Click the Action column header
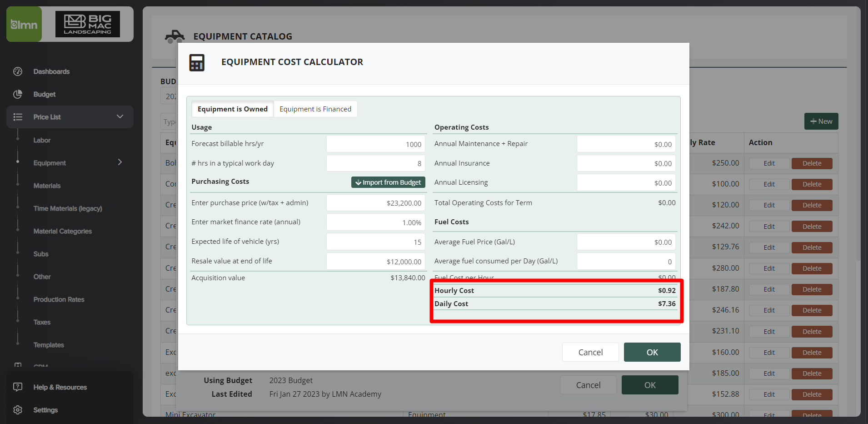 click(760, 142)
